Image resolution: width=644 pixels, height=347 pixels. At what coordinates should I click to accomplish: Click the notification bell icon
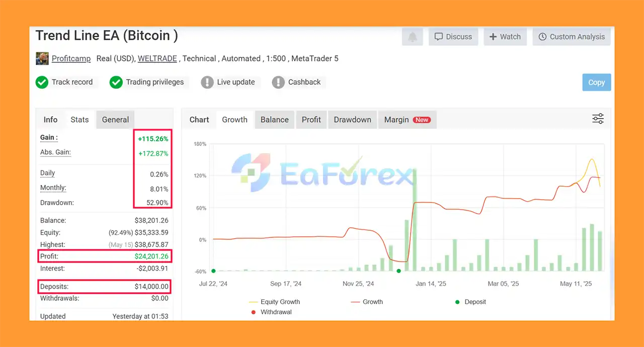[x=413, y=37]
